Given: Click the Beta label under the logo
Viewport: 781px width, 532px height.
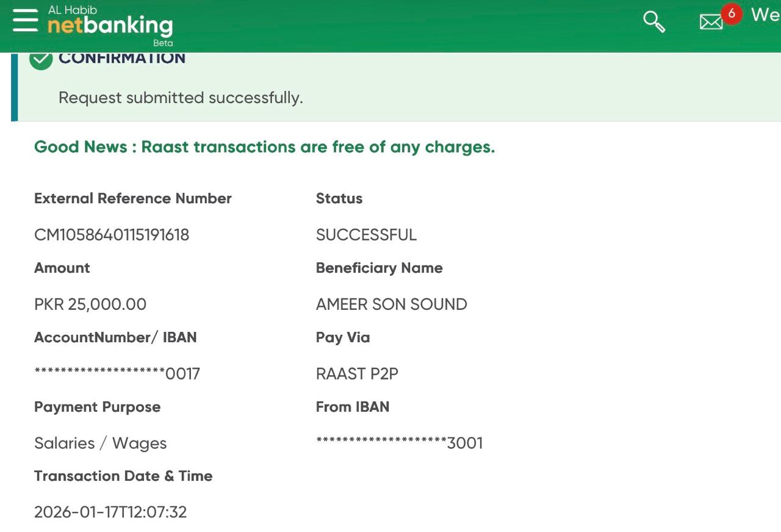Looking at the screenshot, I should pos(163,43).
